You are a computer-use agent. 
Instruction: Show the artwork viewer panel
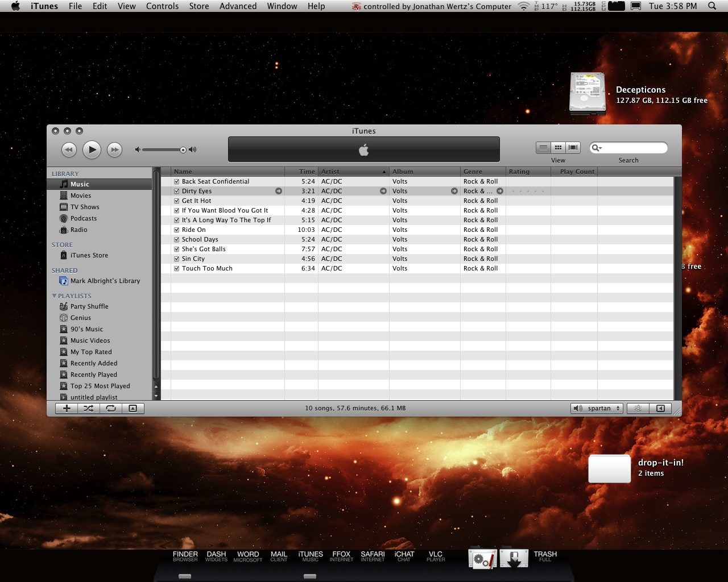click(x=133, y=408)
